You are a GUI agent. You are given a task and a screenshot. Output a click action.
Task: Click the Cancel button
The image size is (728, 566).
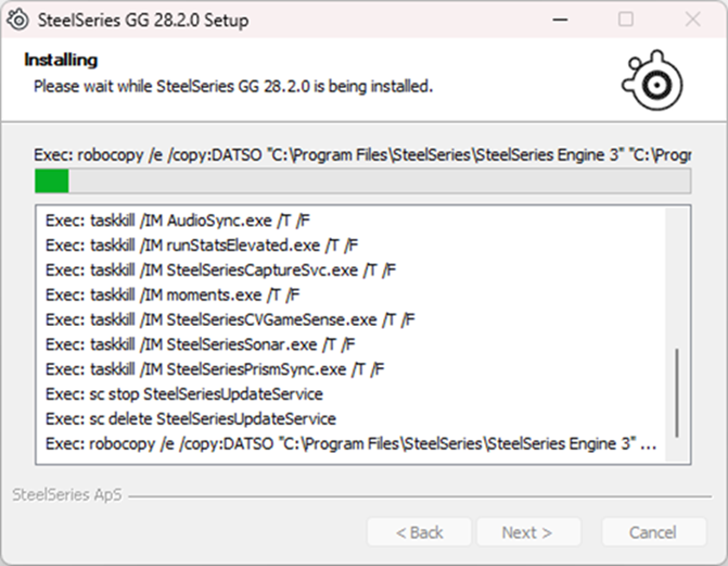pos(653,532)
